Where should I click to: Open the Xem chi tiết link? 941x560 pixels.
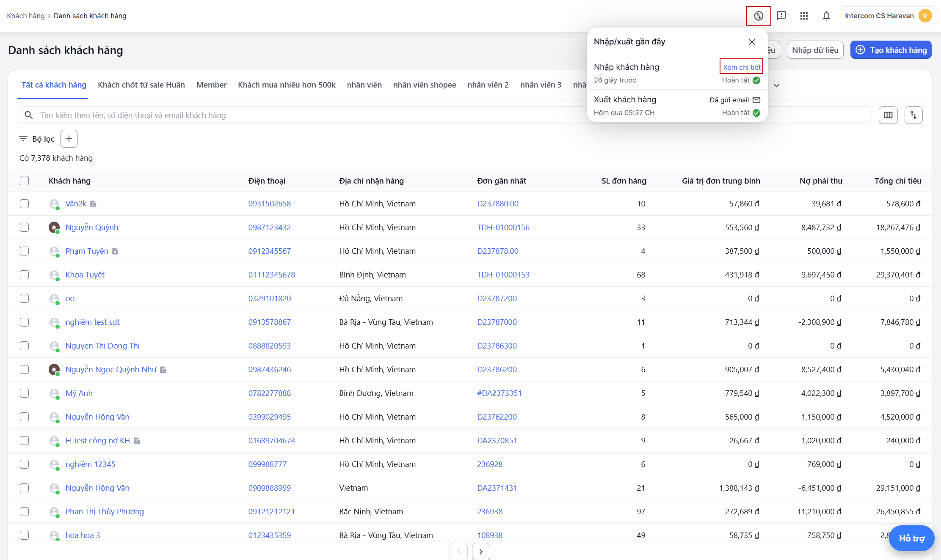click(741, 67)
